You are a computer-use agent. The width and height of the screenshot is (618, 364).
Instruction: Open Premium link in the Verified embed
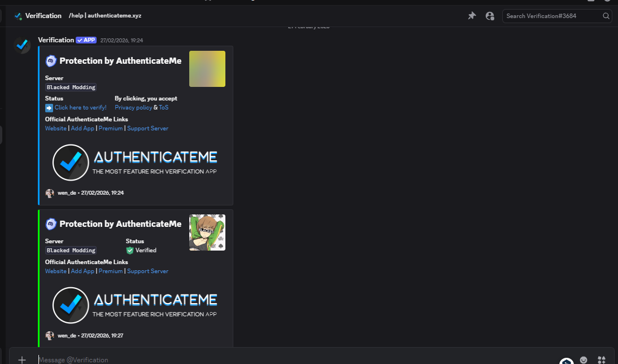tap(110, 271)
